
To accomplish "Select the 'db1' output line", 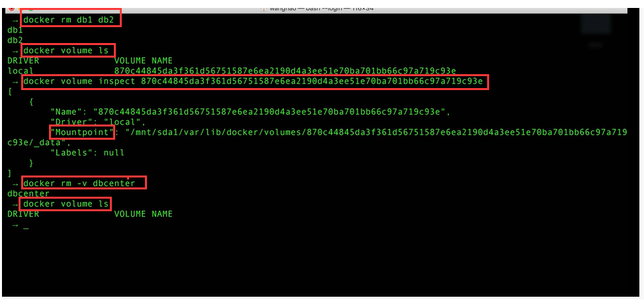I will click(x=15, y=30).
